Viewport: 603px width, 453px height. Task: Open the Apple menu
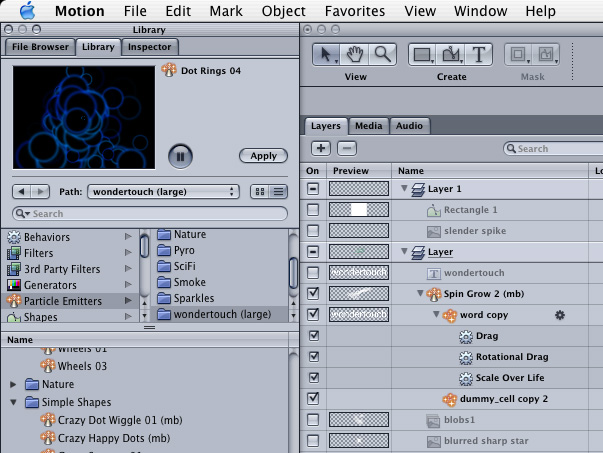pos(27,10)
